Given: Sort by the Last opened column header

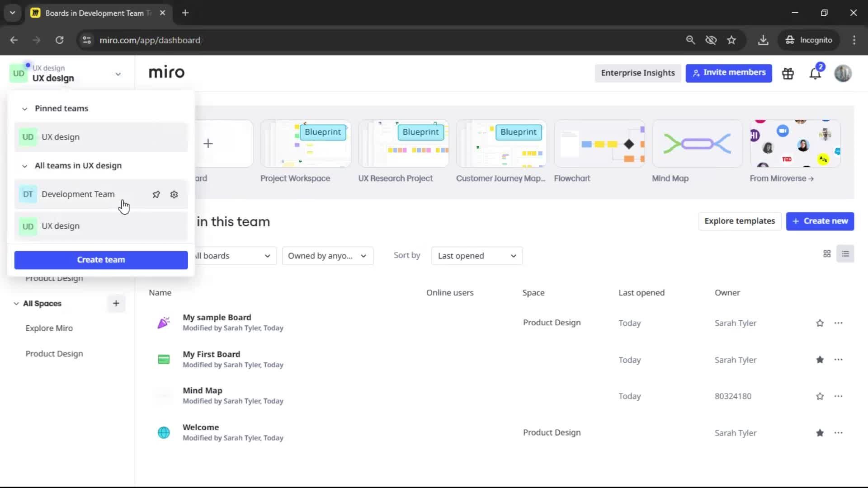Looking at the screenshot, I should (x=642, y=293).
